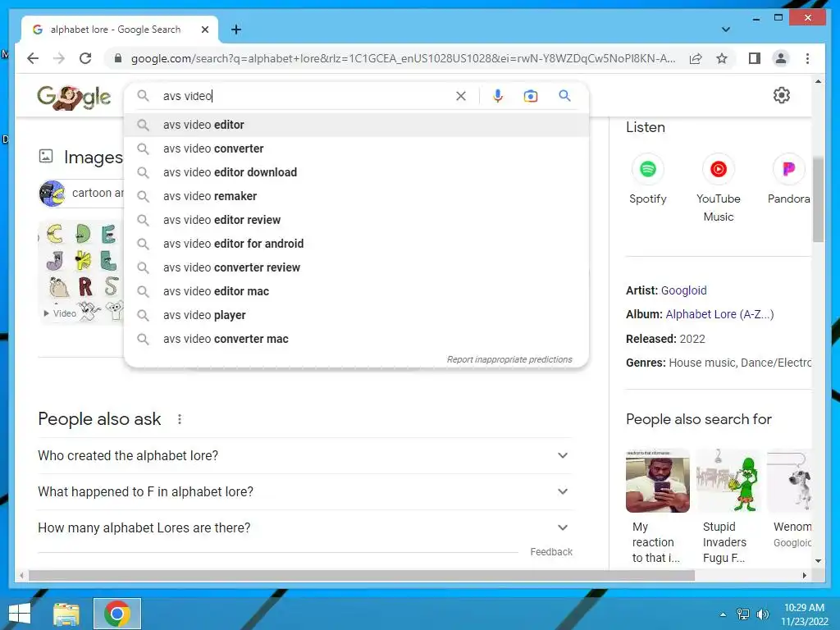Image resolution: width=840 pixels, height=630 pixels.
Task: Click the address bar URL
Action: coord(403,58)
